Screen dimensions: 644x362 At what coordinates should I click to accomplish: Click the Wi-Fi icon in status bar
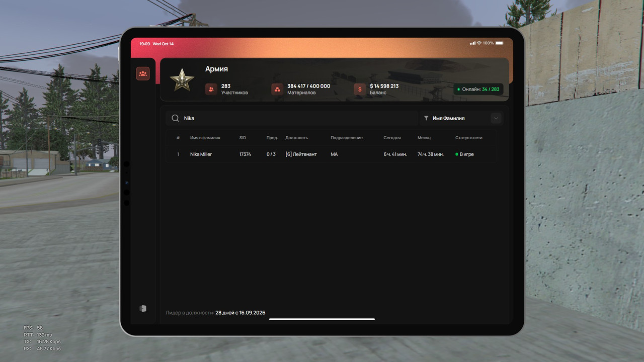click(x=479, y=43)
